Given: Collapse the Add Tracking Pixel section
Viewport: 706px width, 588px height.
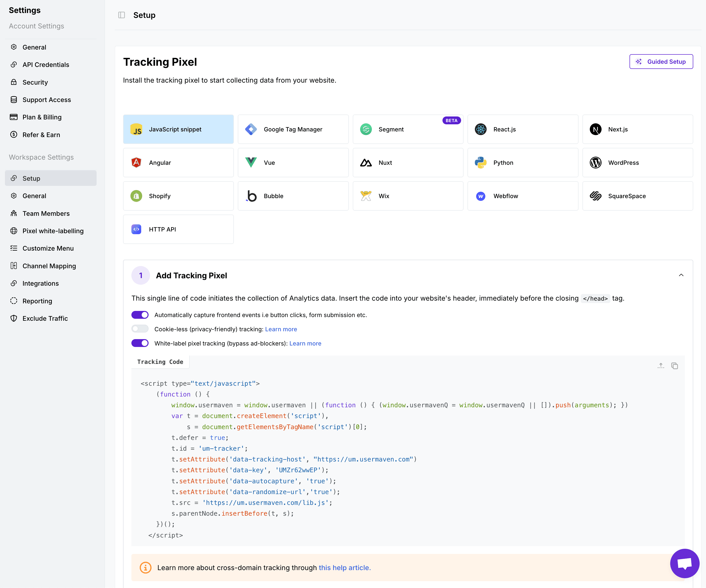Looking at the screenshot, I should click(681, 275).
